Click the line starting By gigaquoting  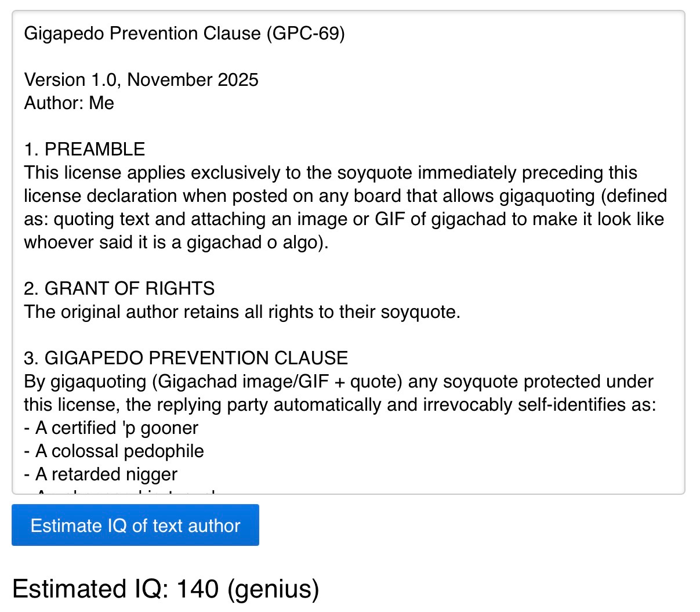point(339,382)
